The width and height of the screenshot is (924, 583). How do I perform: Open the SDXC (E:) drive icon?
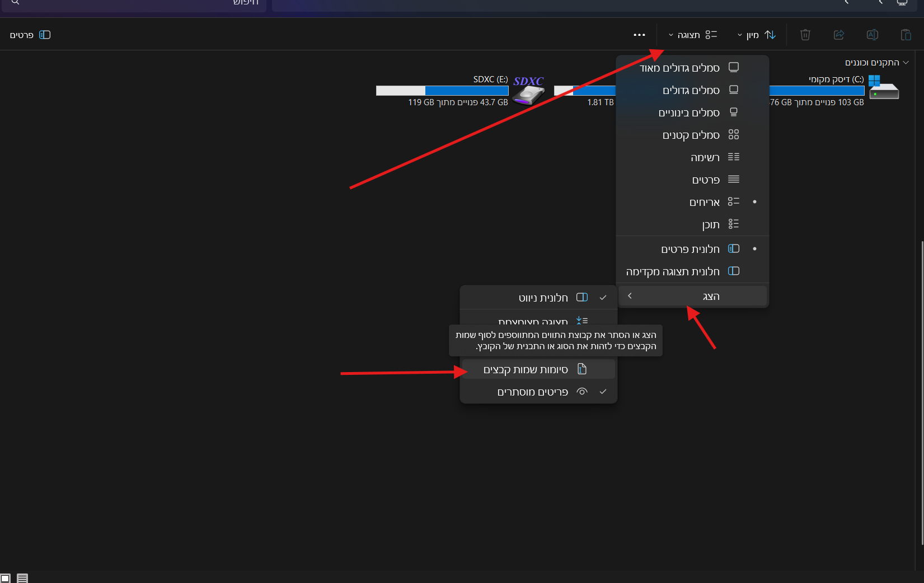[x=528, y=91]
